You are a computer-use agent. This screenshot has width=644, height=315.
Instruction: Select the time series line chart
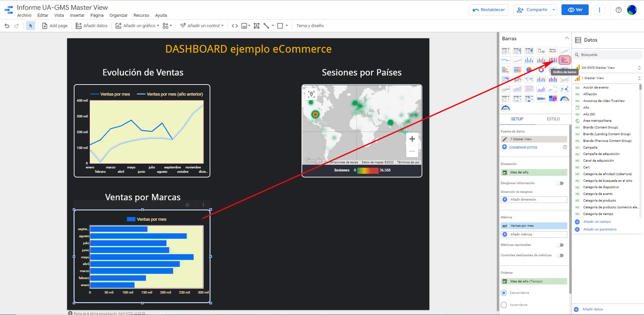(565, 51)
